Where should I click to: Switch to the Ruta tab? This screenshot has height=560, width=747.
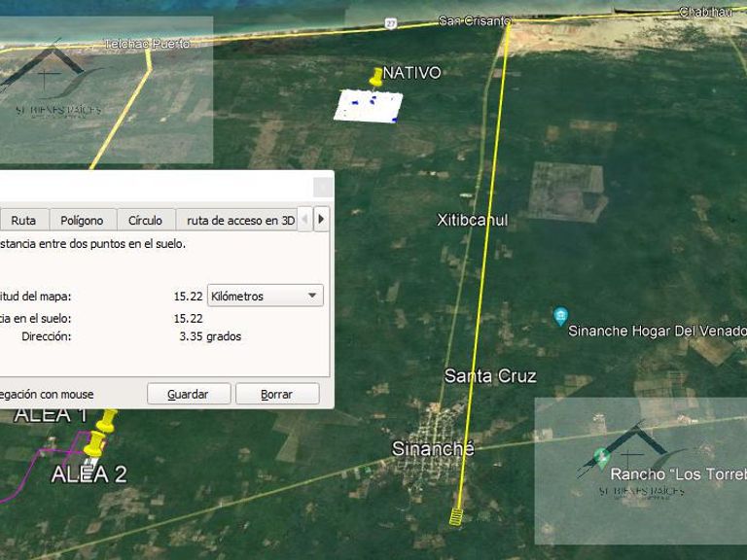pos(23,221)
